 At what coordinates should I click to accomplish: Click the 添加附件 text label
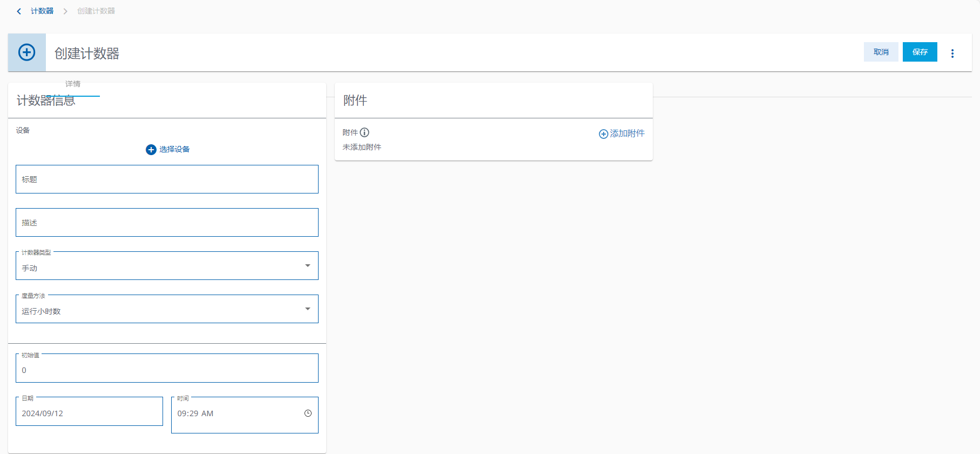click(x=627, y=133)
